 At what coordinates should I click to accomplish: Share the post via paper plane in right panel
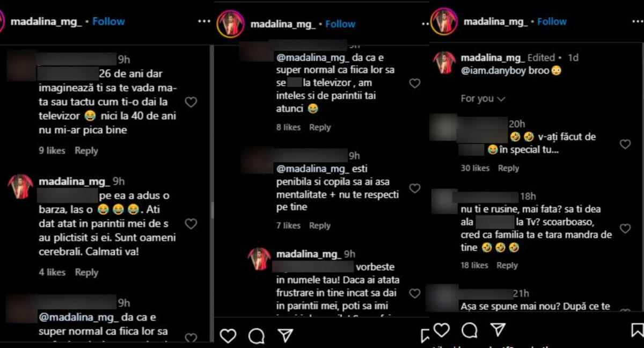click(497, 329)
